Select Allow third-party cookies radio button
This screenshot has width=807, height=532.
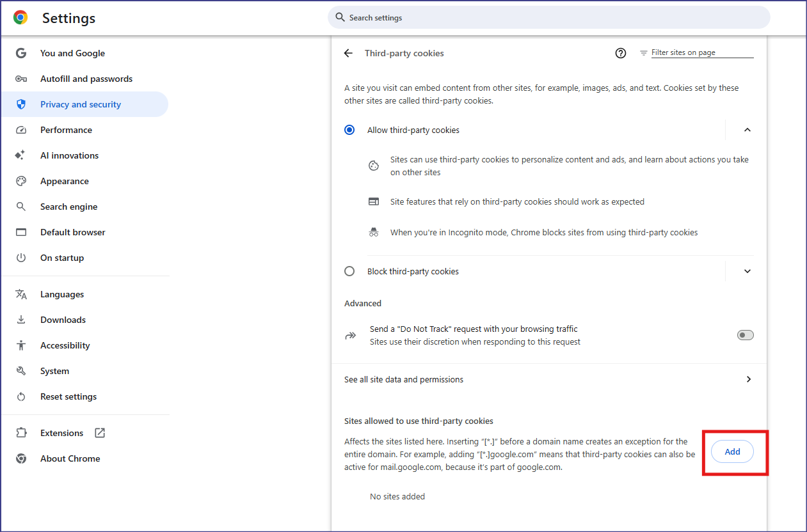pyautogui.click(x=349, y=130)
